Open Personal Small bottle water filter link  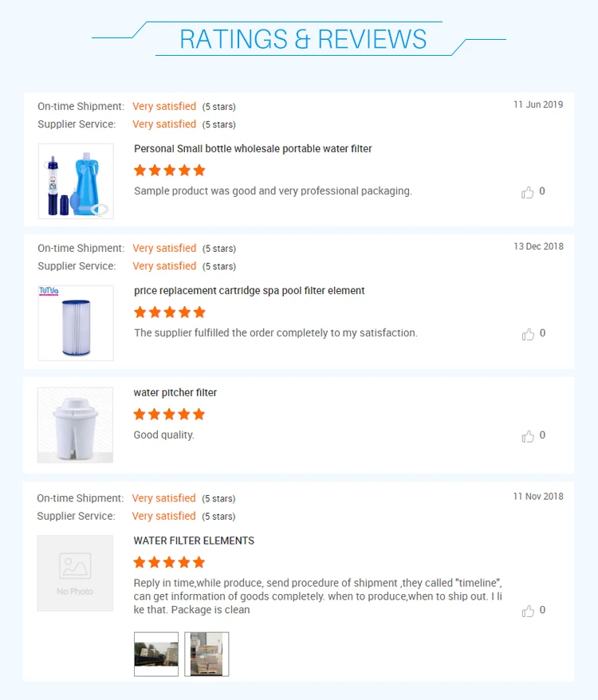coord(253,149)
